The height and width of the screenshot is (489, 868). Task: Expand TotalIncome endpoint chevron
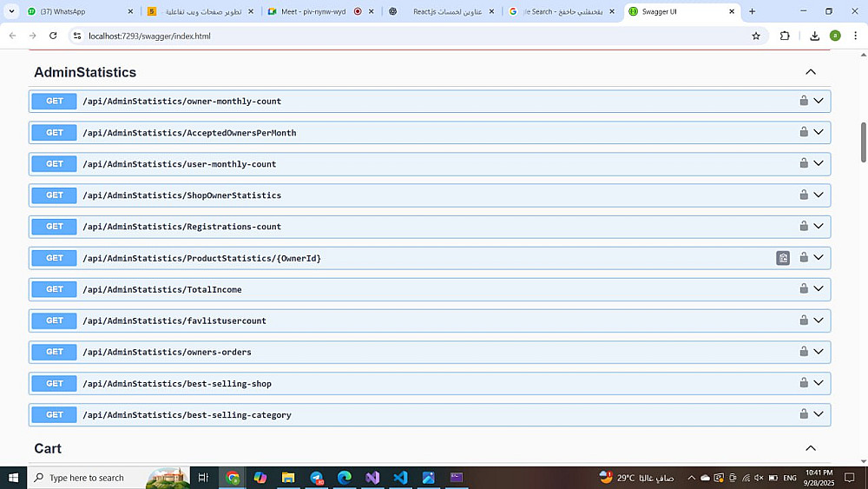[819, 288]
